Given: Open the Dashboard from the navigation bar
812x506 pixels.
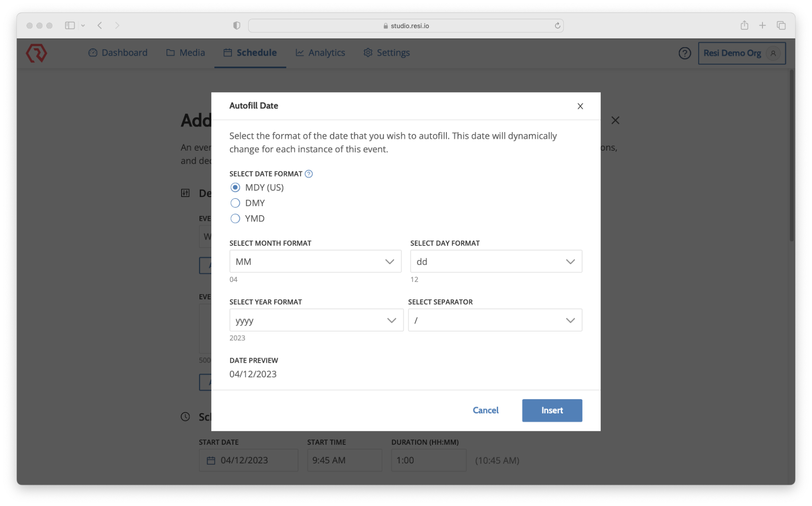Looking at the screenshot, I should pos(117,53).
